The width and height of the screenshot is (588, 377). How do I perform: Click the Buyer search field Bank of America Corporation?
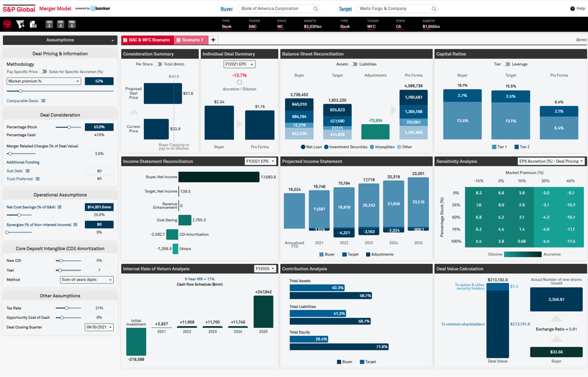(277, 8)
